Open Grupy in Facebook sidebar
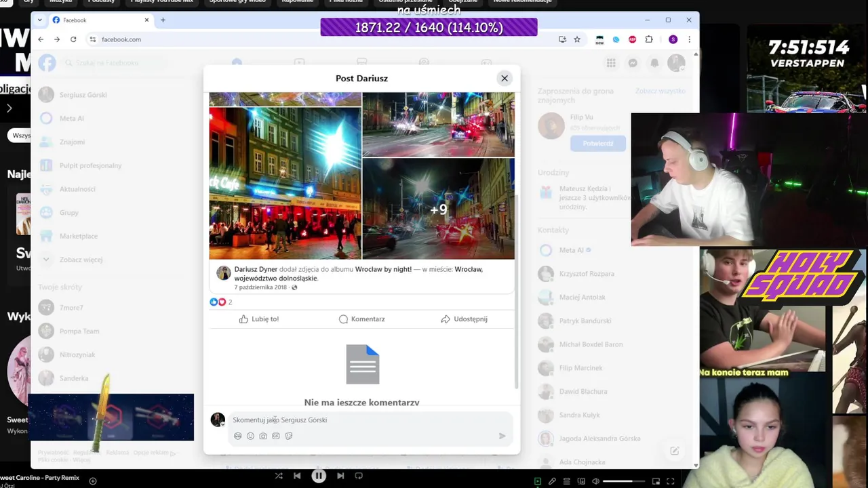 68,212
